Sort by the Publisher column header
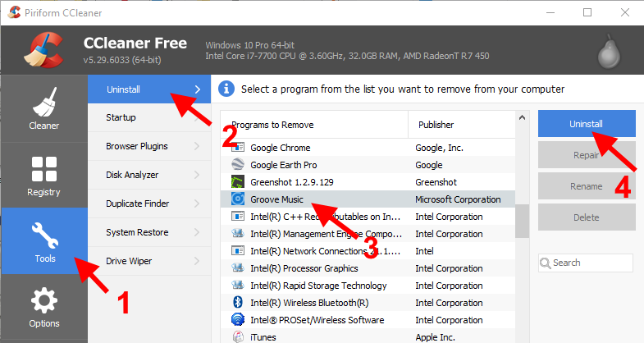 click(x=462, y=125)
